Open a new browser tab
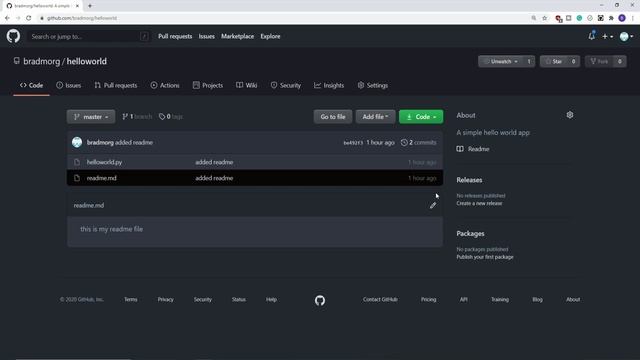640x360 pixels. (x=90, y=6)
